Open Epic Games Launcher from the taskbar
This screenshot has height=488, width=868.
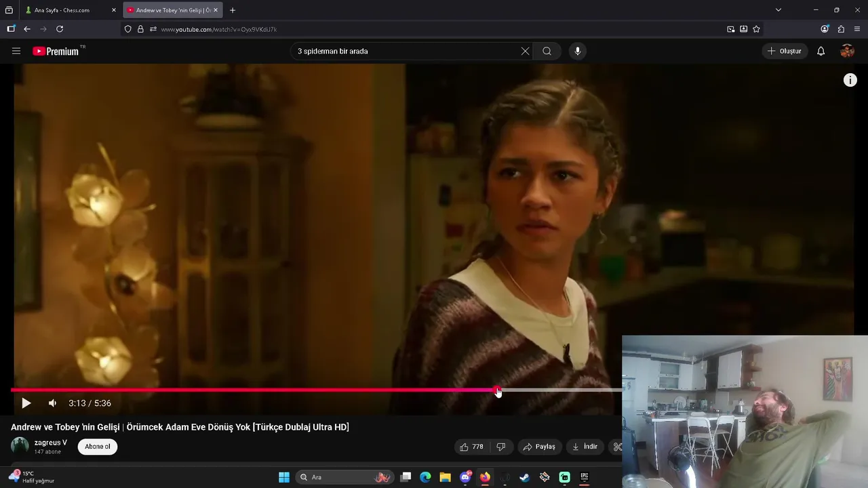pyautogui.click(x=585, y=477)
